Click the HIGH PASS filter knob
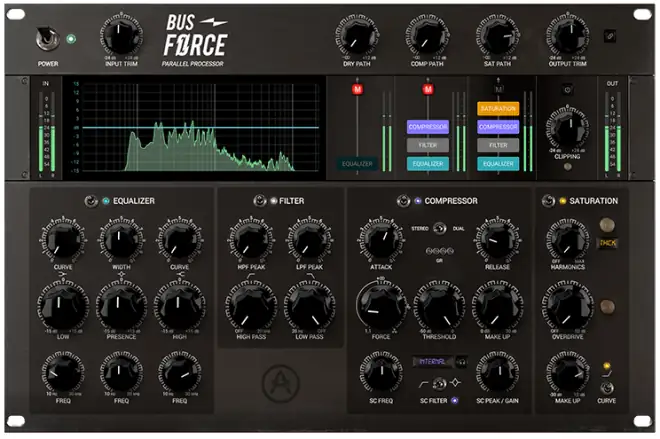This screenshot has width=660, height=439. 251,307
